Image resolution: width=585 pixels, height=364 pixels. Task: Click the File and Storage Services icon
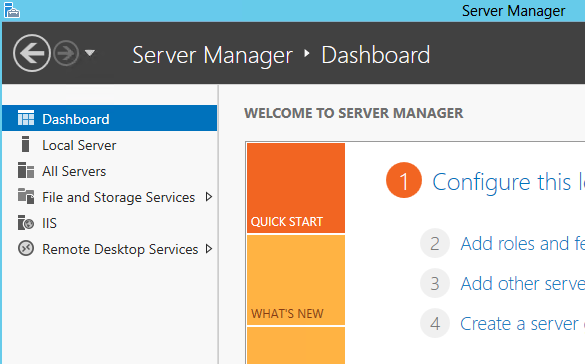pyautogui.click(x=26, y=196)
